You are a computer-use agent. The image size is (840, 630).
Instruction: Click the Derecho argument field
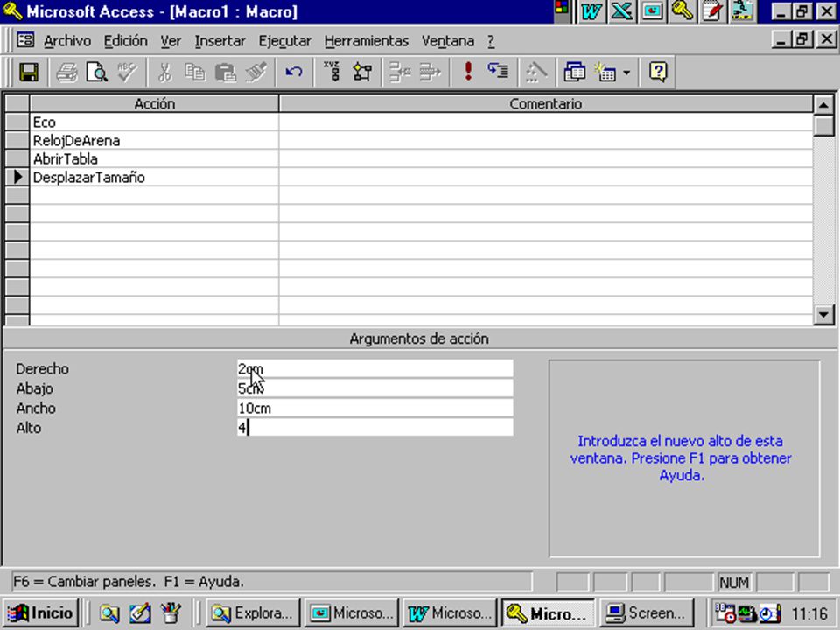tap(375, 368)
